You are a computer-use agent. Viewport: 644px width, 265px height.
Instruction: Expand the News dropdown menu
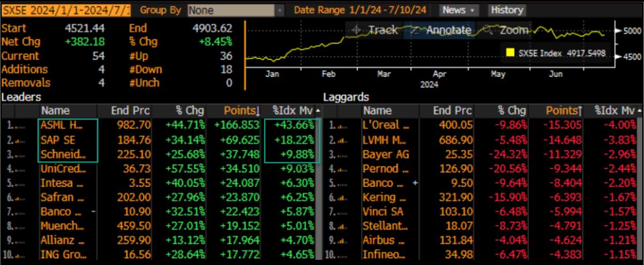(458, 10)
